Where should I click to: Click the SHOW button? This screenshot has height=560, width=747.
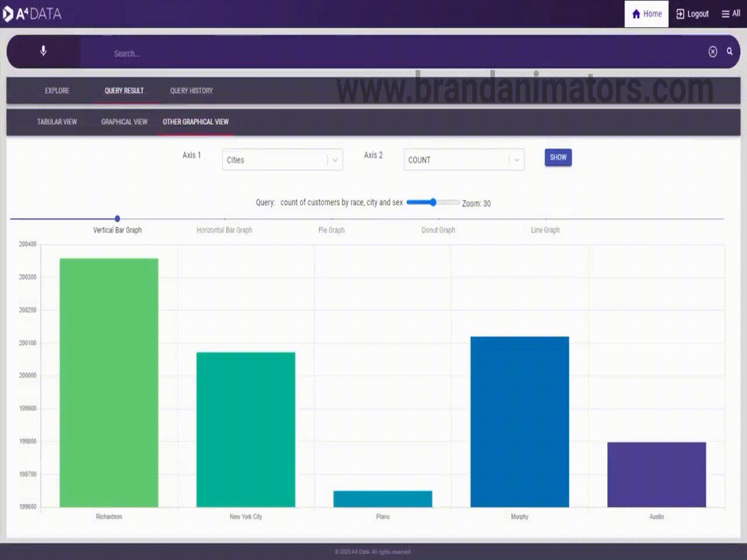pos(558,157)
